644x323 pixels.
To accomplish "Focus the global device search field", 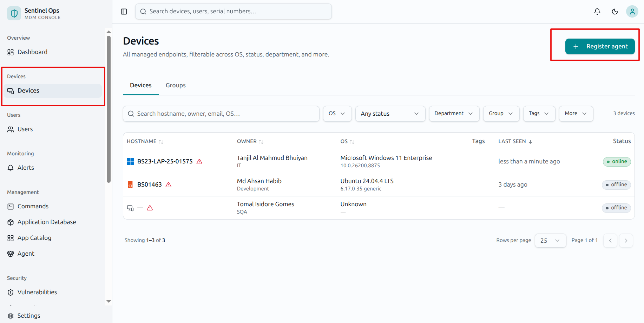I will (x=234, y=12).
